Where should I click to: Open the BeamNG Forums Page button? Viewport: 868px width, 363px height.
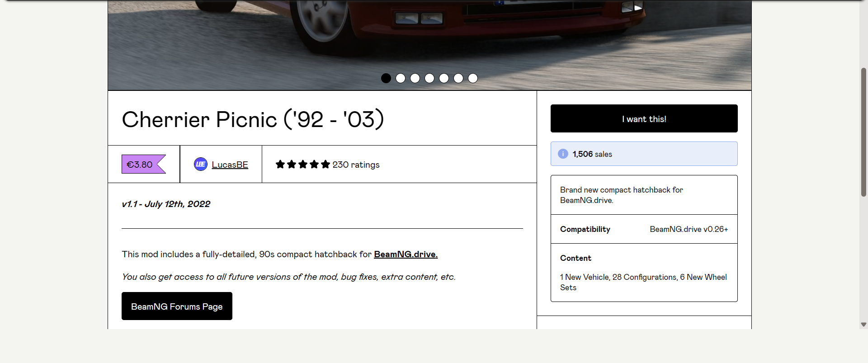(177, 306)
